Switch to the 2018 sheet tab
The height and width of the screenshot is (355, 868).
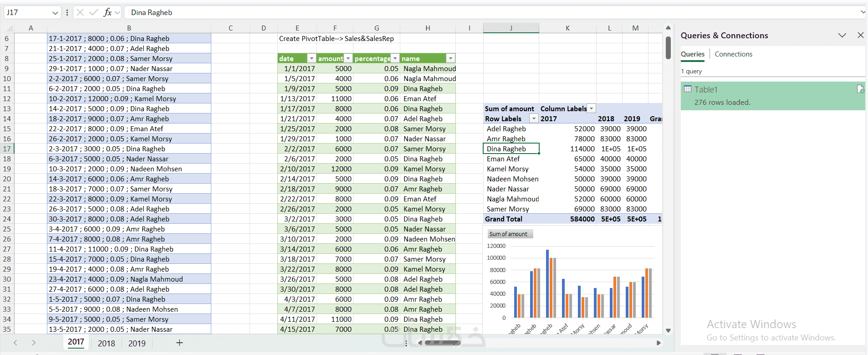pos(106,343)
